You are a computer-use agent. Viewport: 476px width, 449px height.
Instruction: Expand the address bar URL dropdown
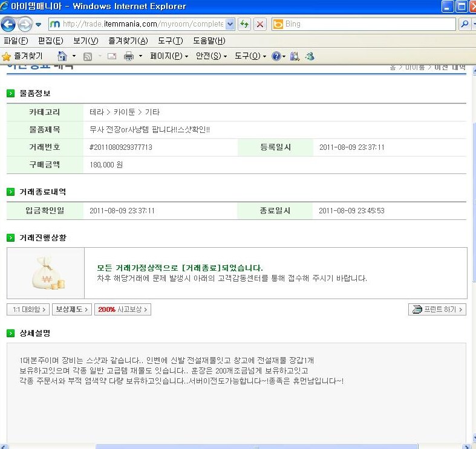point(230,24)
